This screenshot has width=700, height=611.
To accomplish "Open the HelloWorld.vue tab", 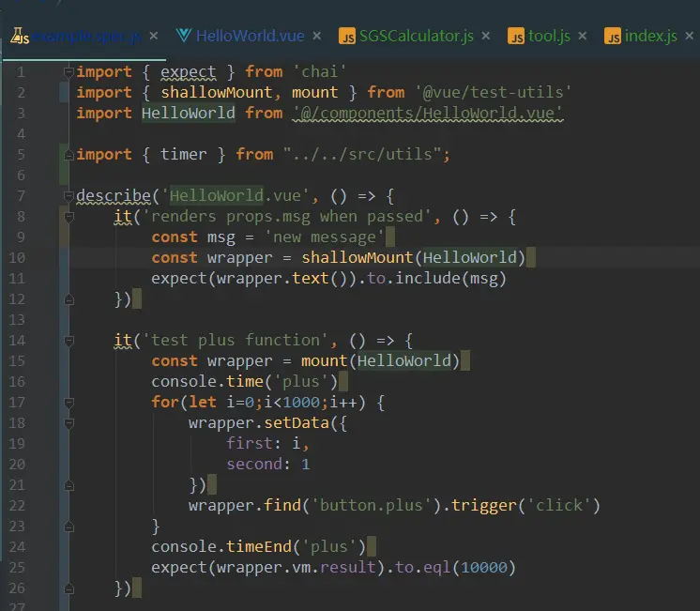I will coord(250,37).
